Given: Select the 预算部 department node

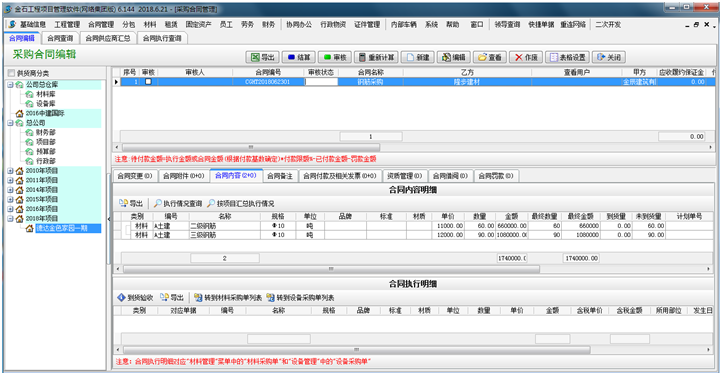Looking at the screenshot, I should click(46, 152).
